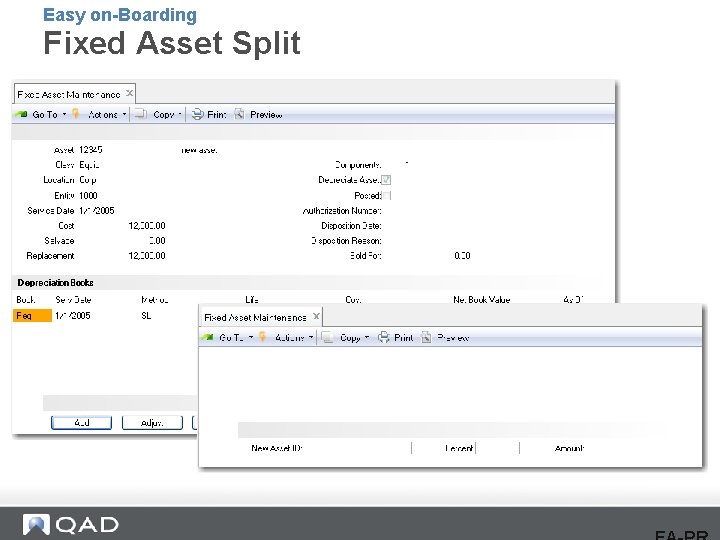Image resolution: width=720 pixels, height=540 pixels.
Task: Click the SL method cell in Fed row
Action: pyautogui.click(x=146, y=316)
